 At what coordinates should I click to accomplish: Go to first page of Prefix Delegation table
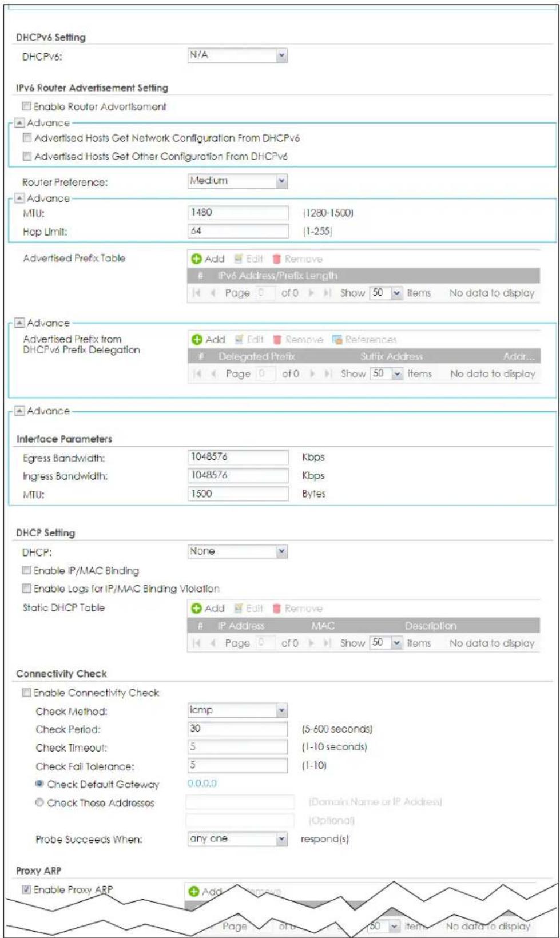(197, 373)
